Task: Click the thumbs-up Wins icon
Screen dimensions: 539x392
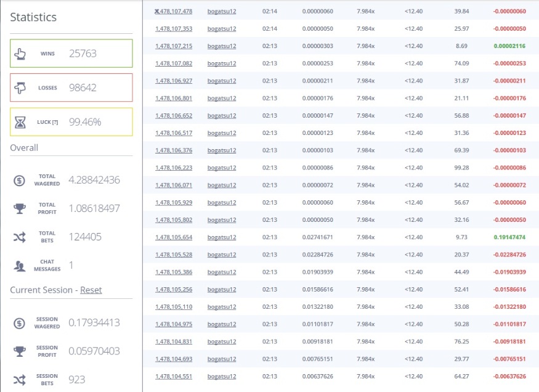Action: pos(20,54)
